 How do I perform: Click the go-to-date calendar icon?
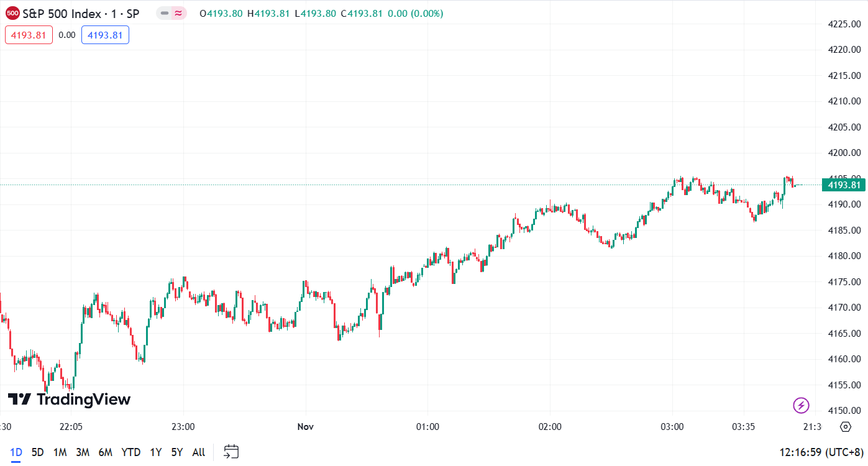pyautogui.click(x=232, y=452)
